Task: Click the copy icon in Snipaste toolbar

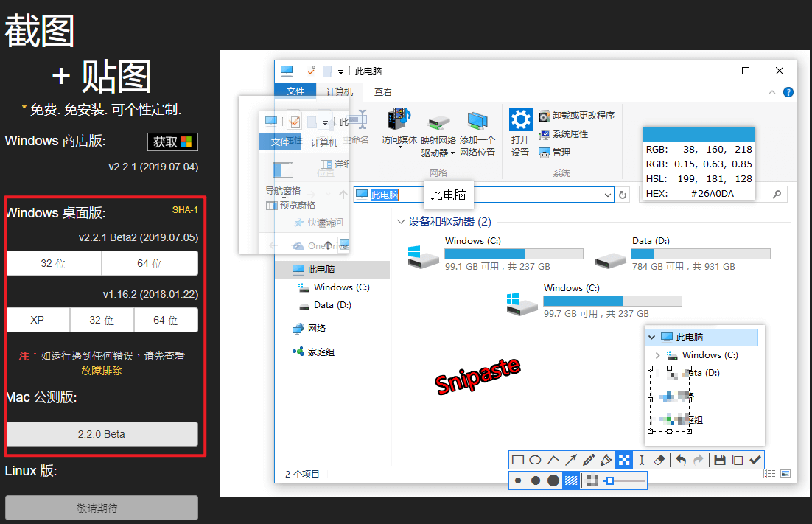Action: coord(737,459)
